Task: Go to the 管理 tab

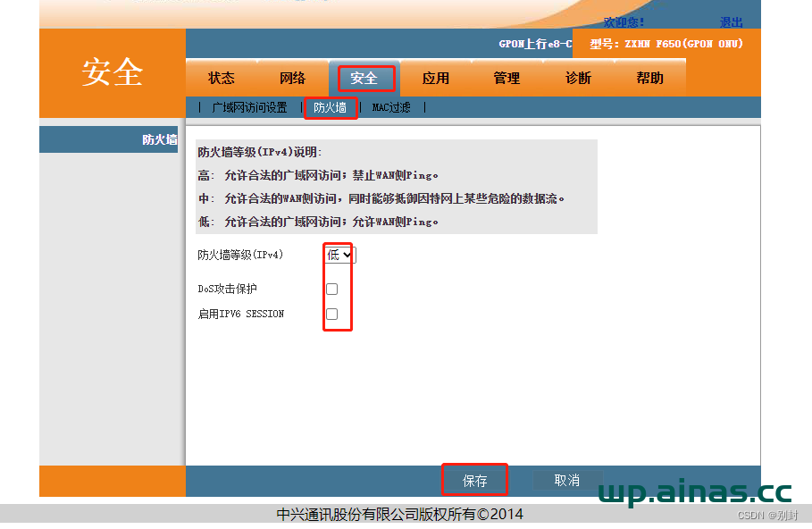Action: point(506,79)
